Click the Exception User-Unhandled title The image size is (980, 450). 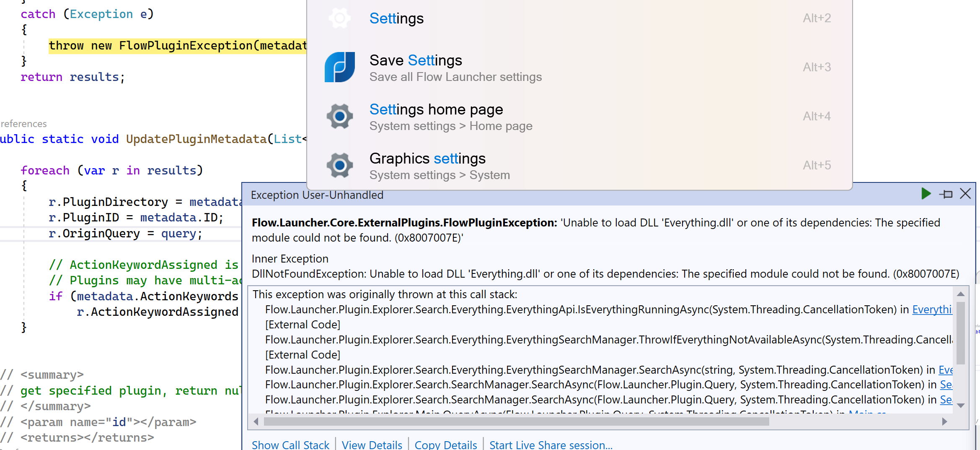pos(317,195)
